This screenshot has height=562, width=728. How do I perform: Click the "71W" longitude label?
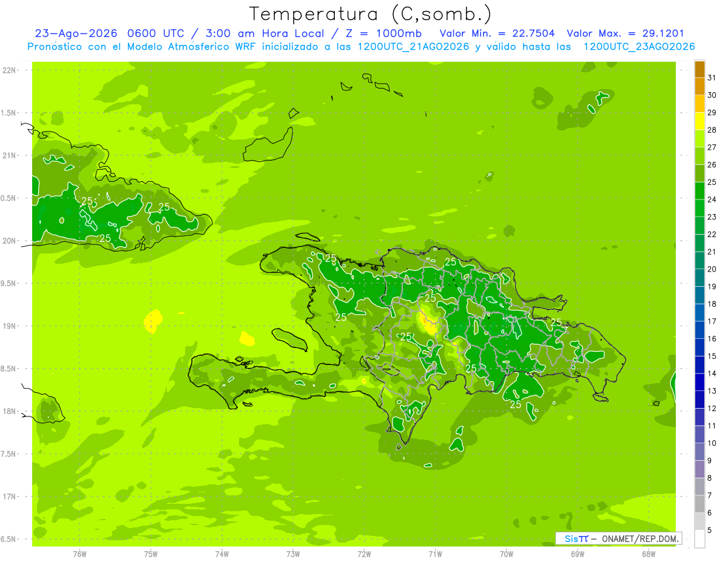[435, 554]
